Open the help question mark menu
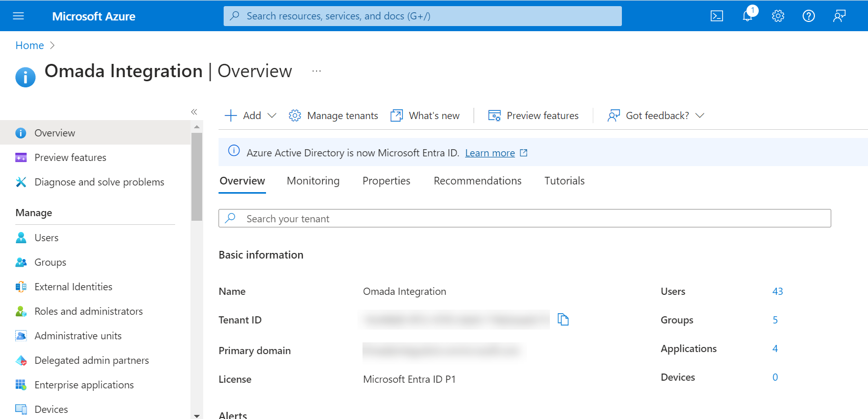The height and width of the screenshot is (419, 868). click(809, 16)
